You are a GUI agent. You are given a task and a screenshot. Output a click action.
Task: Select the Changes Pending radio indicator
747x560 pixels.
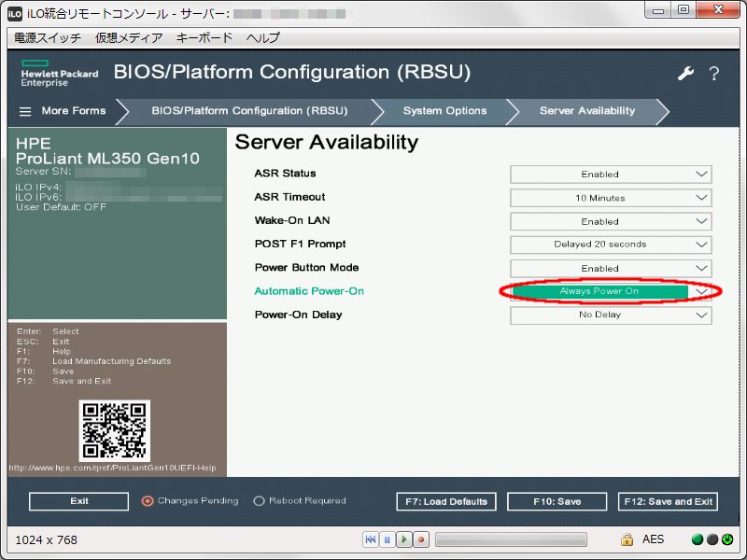[x=148, y=501]
